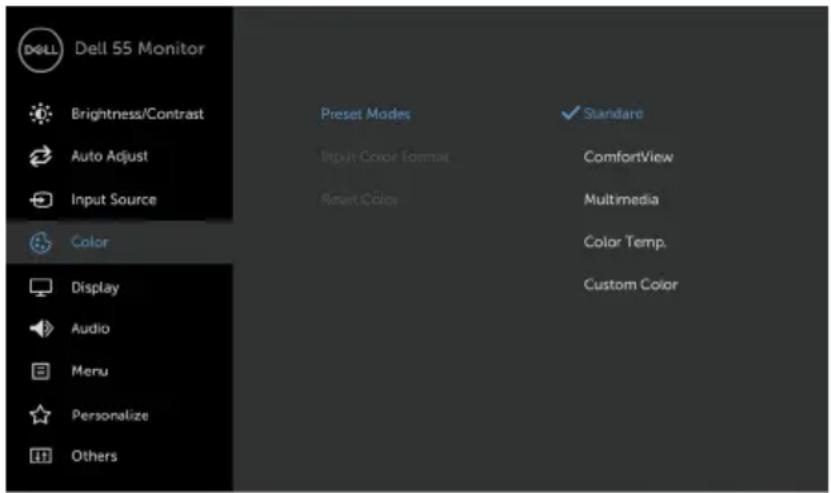Open the Brightness/Contrast menu
The height and width of the screenshot is (493, 831).
(137, 114)
